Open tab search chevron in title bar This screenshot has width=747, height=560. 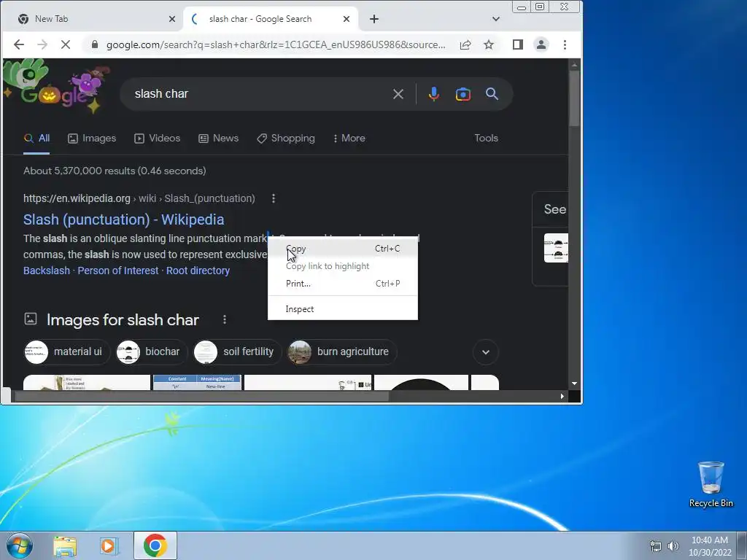coord(496,19)
